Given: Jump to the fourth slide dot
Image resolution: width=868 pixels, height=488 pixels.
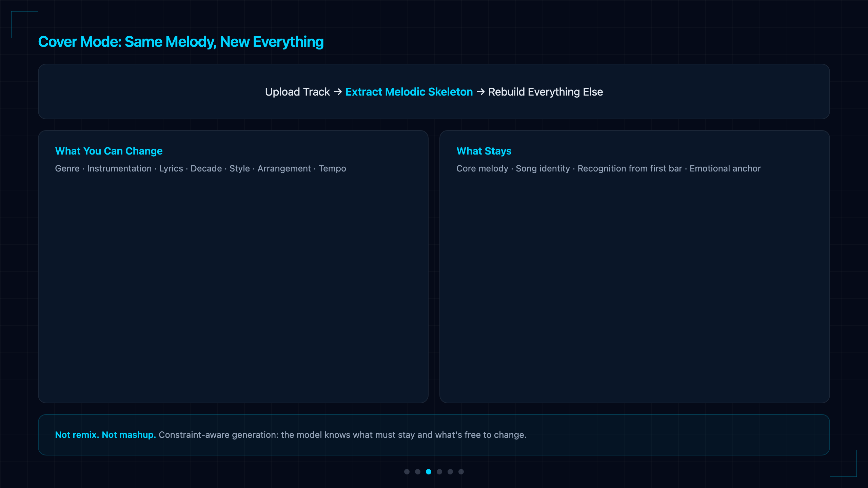Looking at the screenshot, I should [x=439, y=472].
